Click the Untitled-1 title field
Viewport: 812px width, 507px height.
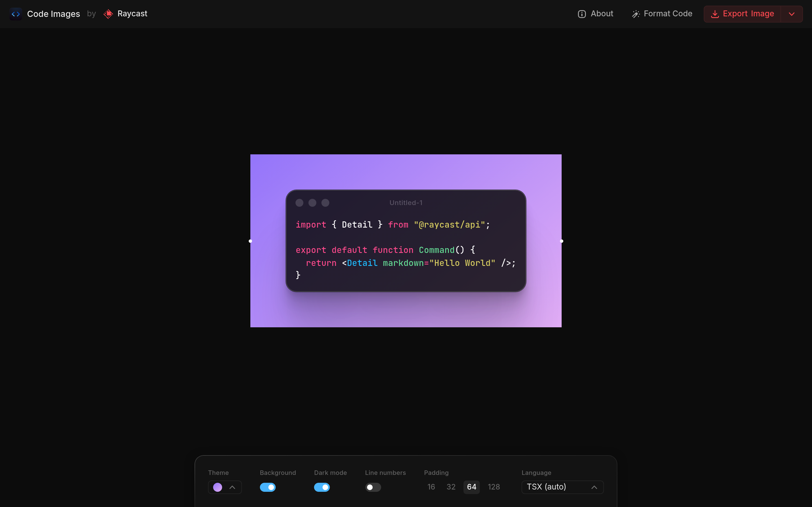coord(406,203)
